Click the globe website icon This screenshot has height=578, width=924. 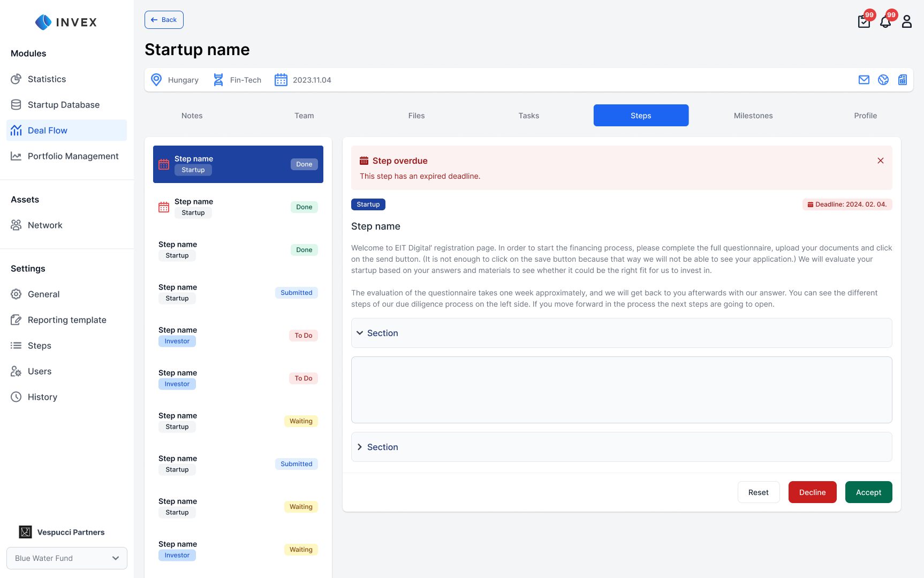(883, 80)
